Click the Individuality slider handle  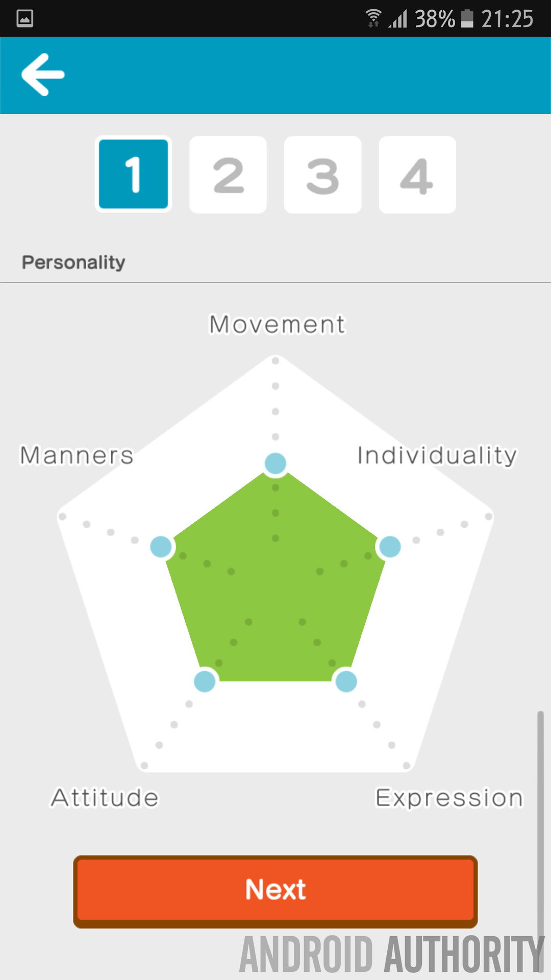(390, 547)
